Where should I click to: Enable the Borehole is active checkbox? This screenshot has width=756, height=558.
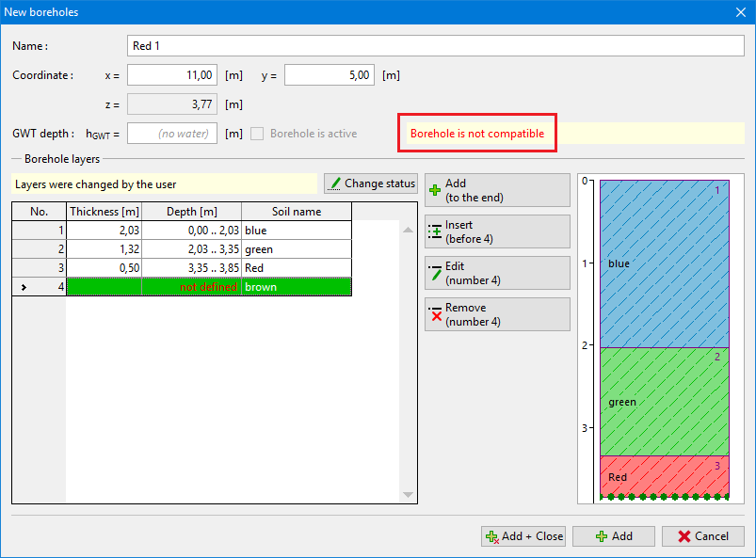(257, 134)
